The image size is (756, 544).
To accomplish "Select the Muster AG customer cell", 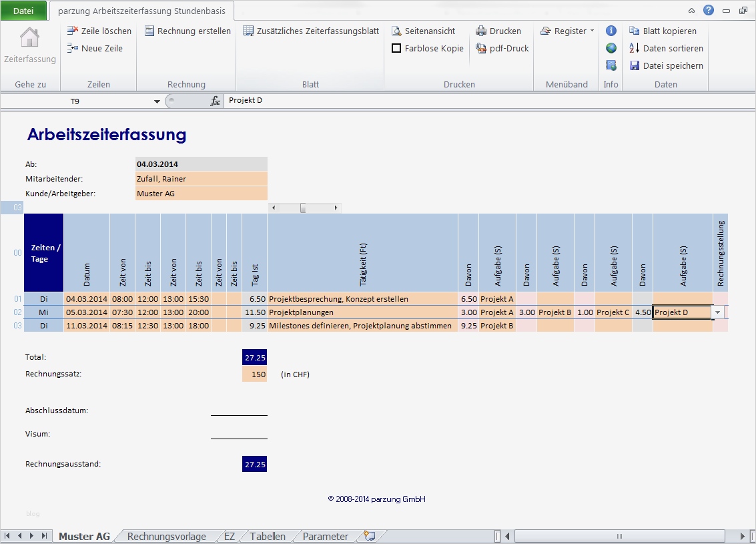I will [202, 194].
